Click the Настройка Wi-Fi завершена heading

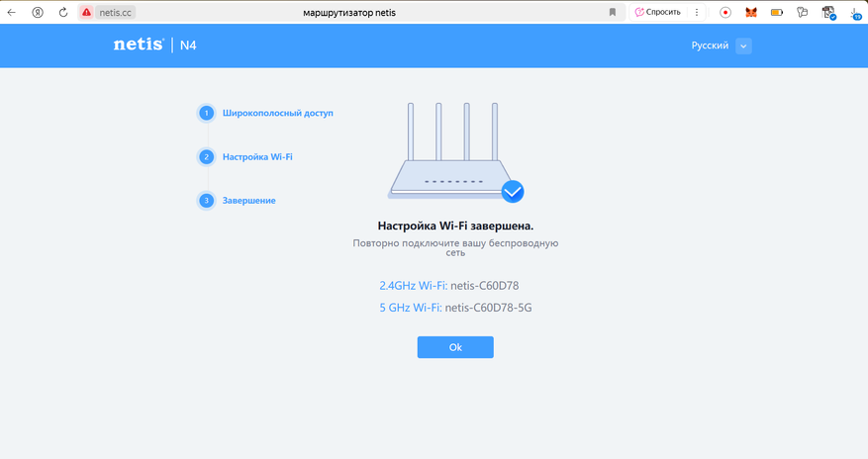coord(455,226)
